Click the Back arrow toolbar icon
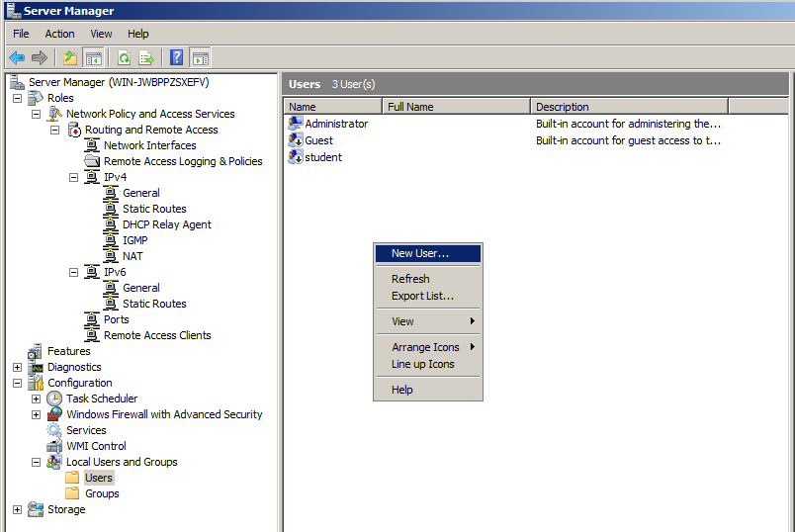Image resolution: width=795 pixels, height=532 pixels. 17,57
